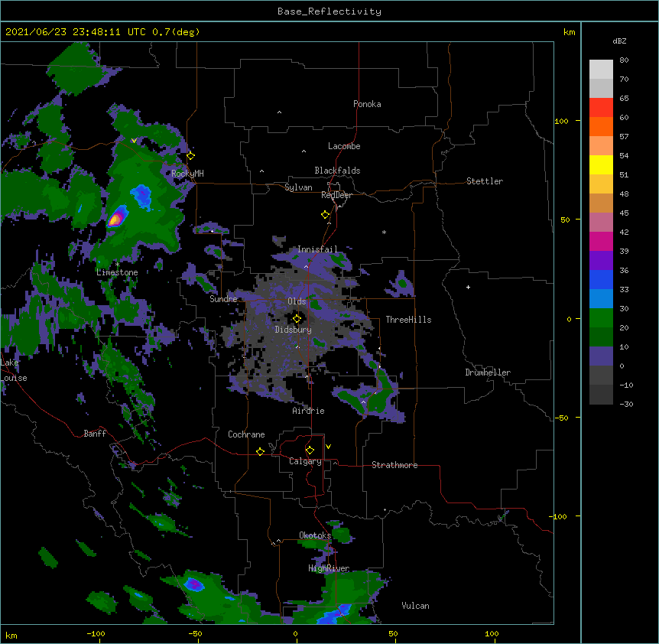Image resolution: width=659 pixels, height=644 pixels.
Task: Click the RockyMH label
Action: click(x=187, y=173)
